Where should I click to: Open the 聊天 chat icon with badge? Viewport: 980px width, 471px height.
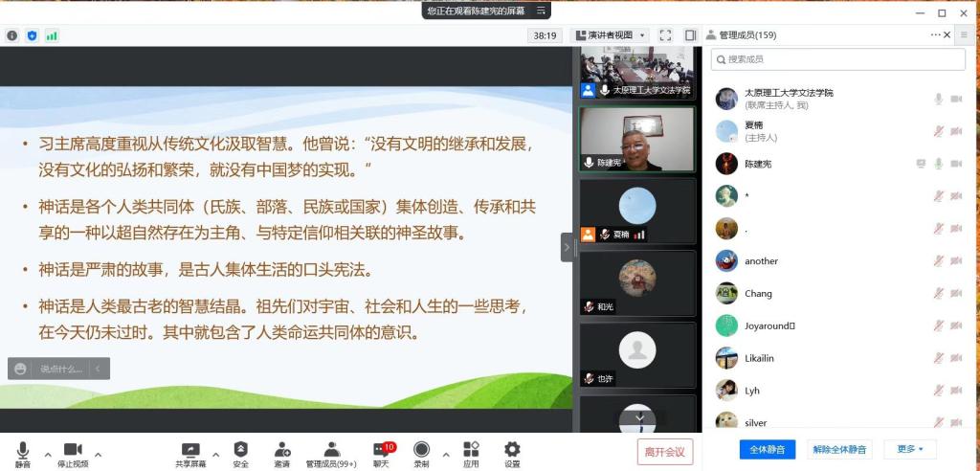pos(381,453)
